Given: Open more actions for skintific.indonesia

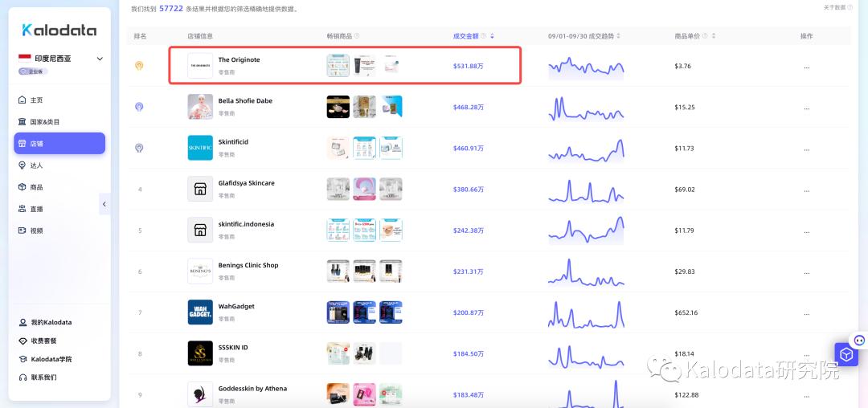Looking at the screenshot, I should 807,231.
